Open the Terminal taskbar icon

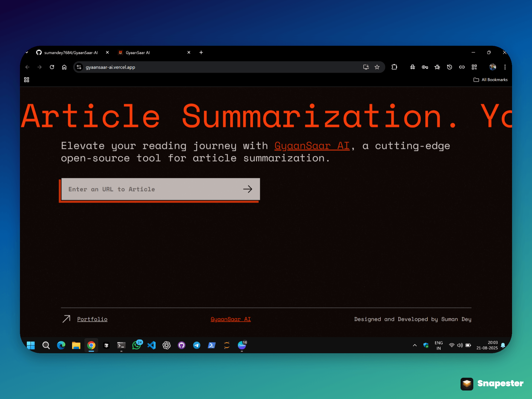pyautogui.click(x=121, y=346)
